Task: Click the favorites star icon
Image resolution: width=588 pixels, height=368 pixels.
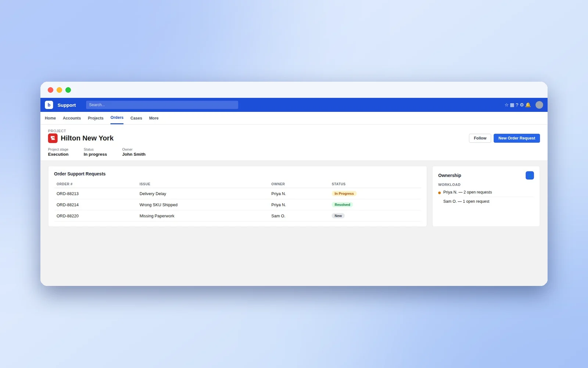Action: click(x=506, y=105)
